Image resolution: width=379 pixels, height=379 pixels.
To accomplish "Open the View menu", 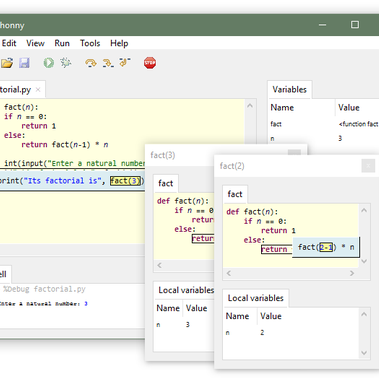I will [x=35, y=43].
